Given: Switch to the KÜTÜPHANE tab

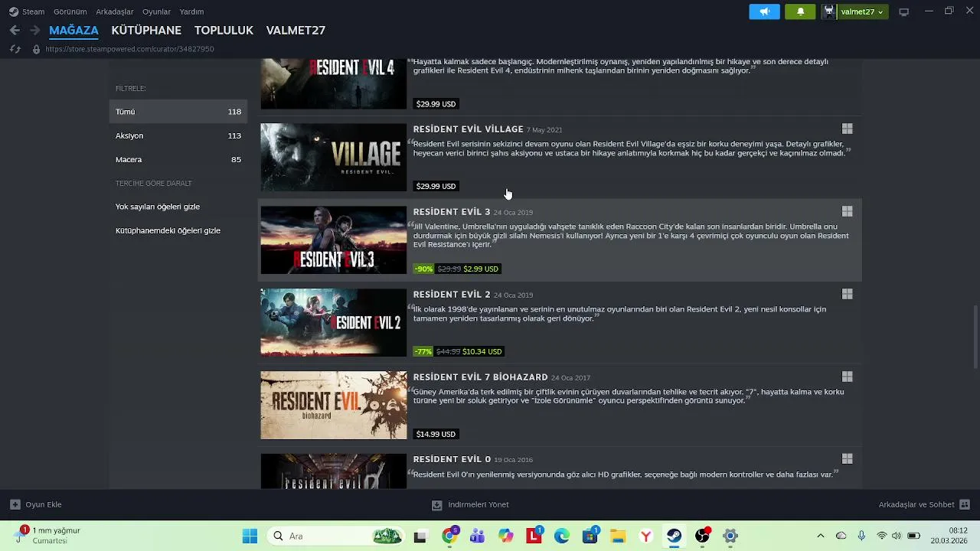Looking at the screenshot, I should 146,31.
